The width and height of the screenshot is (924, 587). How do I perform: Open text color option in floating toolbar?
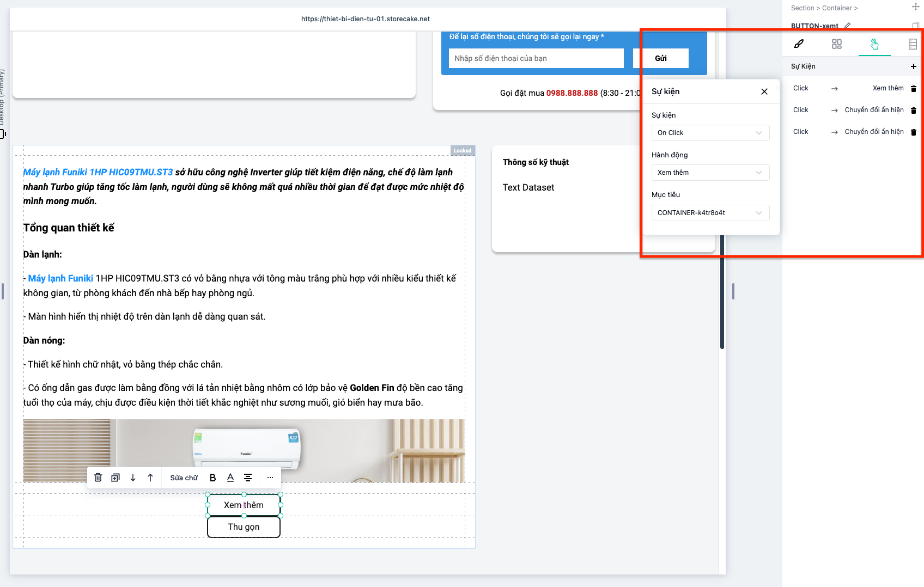[230, 478]
